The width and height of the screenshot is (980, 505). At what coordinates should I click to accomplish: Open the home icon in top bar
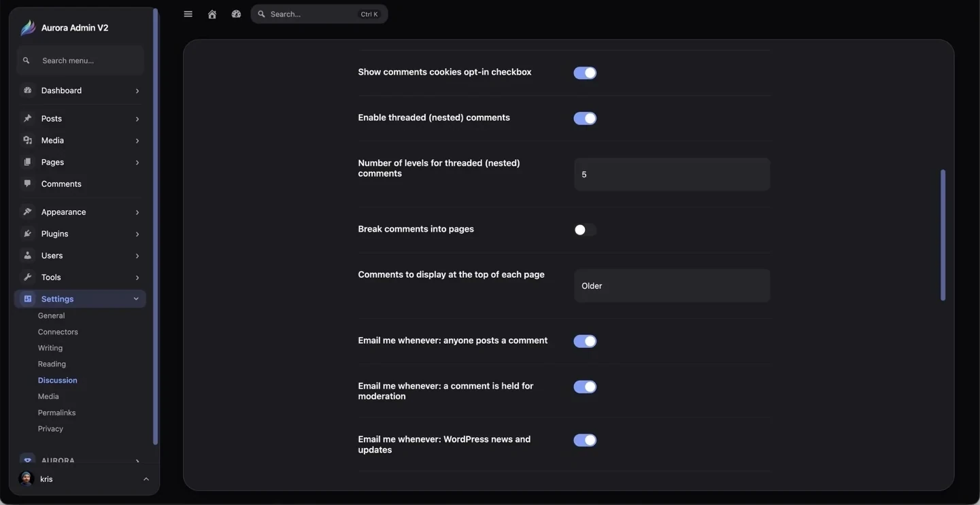[x=212, y=14]
